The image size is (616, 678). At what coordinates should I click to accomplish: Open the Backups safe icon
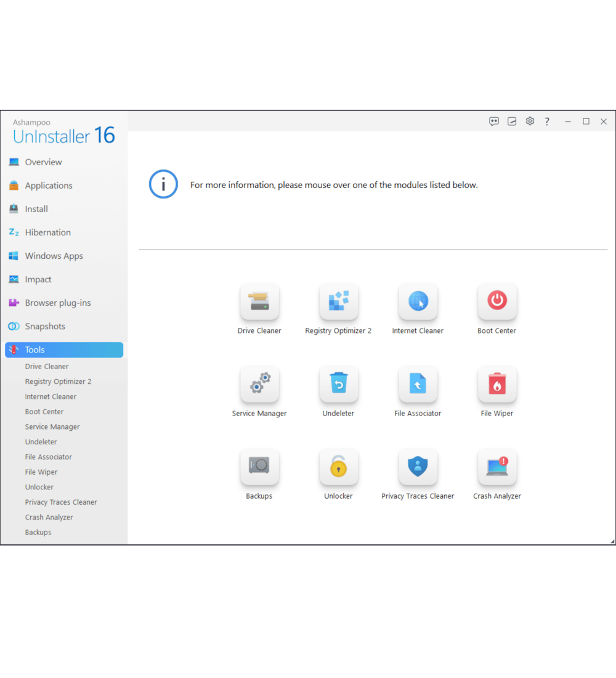259,467
